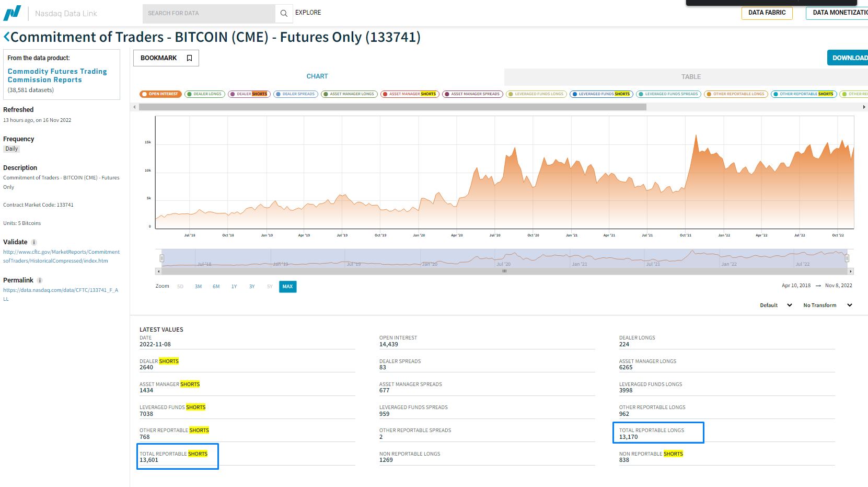The width and height of the screenshot is (868, 487).
Task: Click the Daily frequency tag
Action: click(11, 149)
